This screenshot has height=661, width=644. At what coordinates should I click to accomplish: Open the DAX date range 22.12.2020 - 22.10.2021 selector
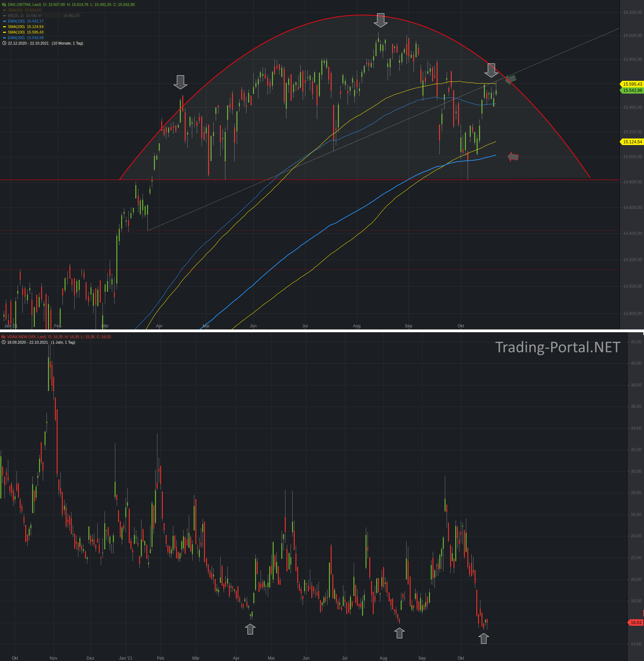(28, 43)
